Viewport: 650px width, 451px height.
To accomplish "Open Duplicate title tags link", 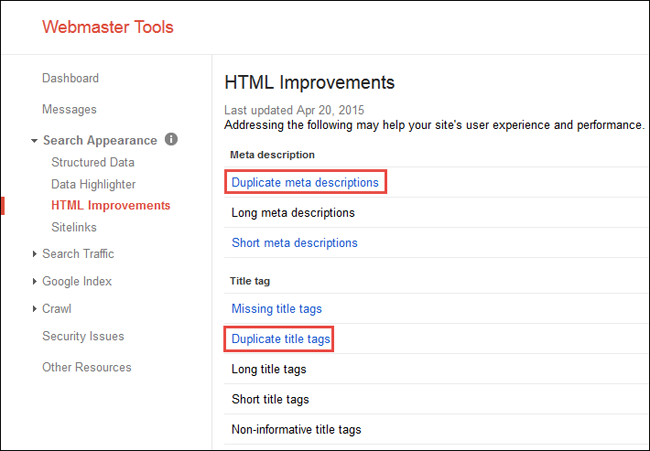I will point(281,339).
